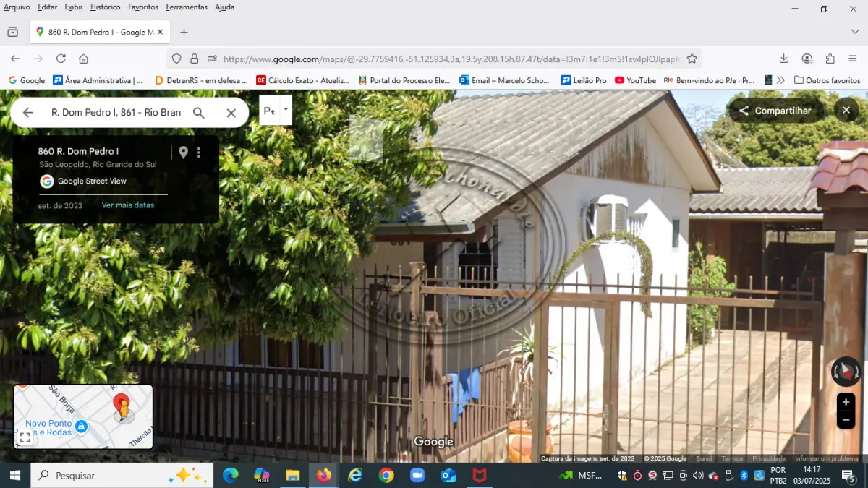
Task: Open the list all tabs chevron
Action: (x=855, y=32)
